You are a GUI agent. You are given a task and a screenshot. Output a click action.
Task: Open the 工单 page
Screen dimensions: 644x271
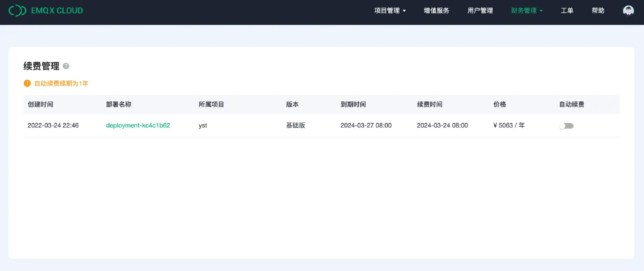point(567,10)
